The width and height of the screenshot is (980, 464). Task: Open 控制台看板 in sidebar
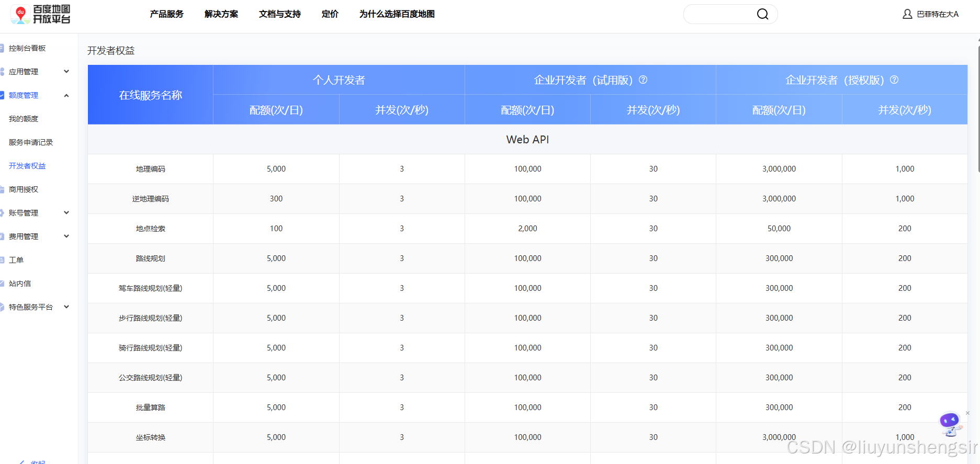click(27, 48)
